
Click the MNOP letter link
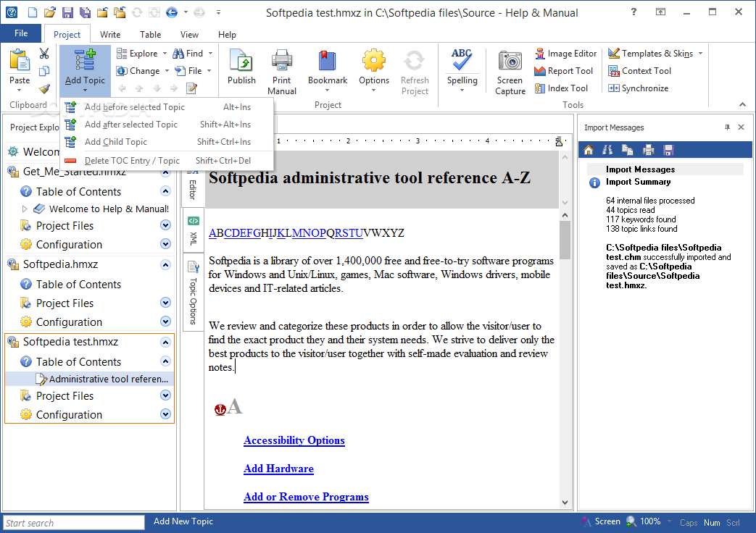(x=309, y=233)
